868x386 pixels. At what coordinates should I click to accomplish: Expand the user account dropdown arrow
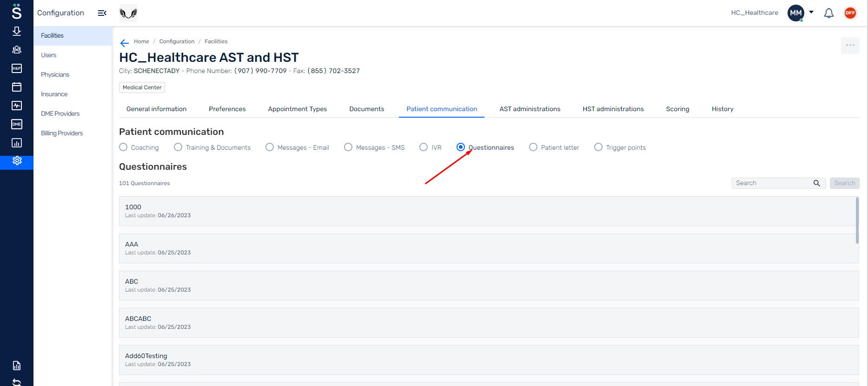(811, 13)
